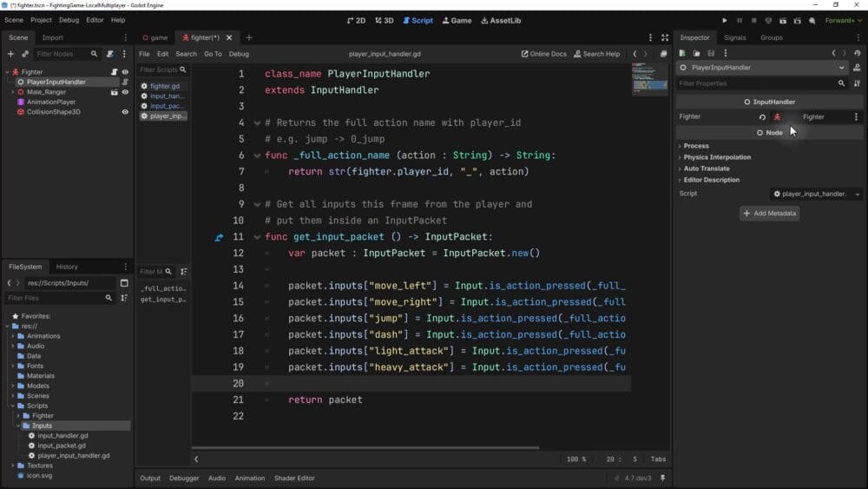Viewport: 868px width, 489px height.
Task: Go to previous edited script
Action: 635,54
